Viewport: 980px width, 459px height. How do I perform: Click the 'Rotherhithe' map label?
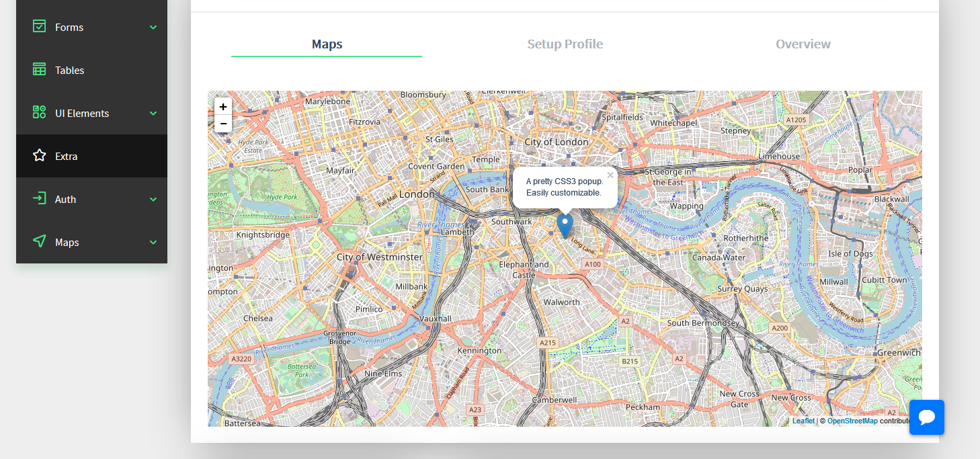point(745,239)
